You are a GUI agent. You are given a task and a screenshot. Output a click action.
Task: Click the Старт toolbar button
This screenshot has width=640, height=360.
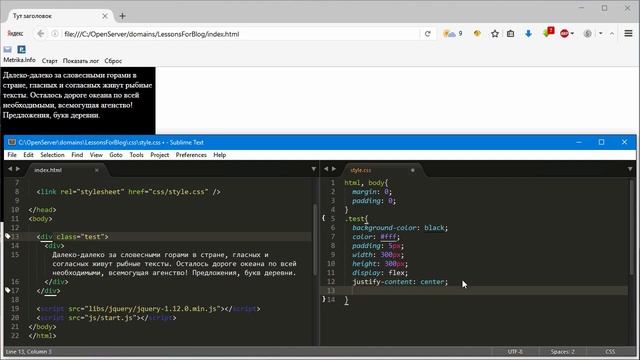49,61
